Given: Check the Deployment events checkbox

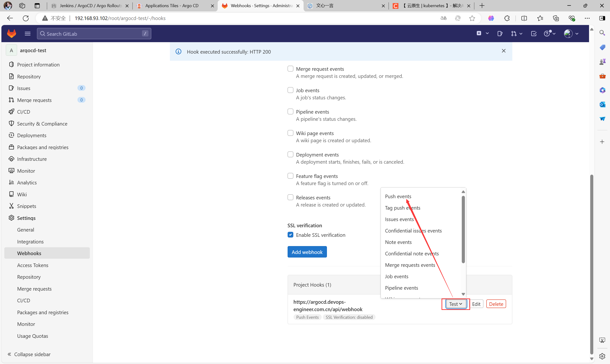Looking at the screenshot, I should click(x=290, y=154).
